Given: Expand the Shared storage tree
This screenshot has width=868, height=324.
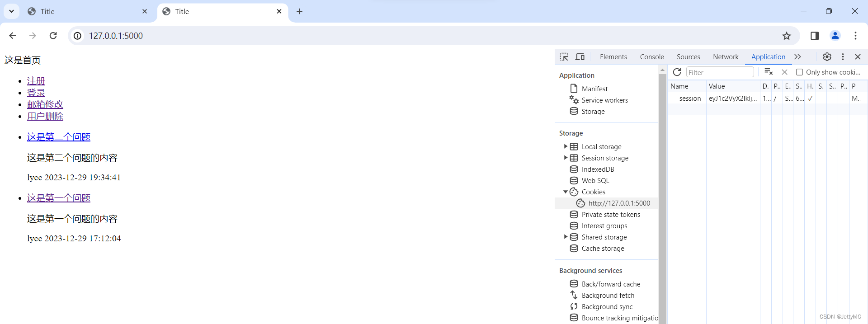Looking at the screenshot, I should pyautogui.click(x=566, y=237).
